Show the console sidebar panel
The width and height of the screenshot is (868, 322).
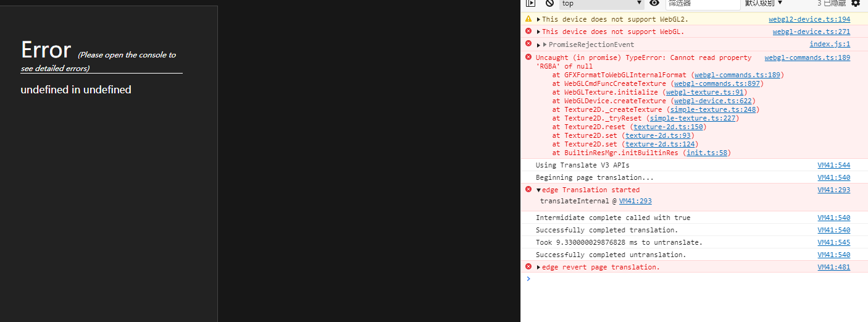tap(530, 3)
